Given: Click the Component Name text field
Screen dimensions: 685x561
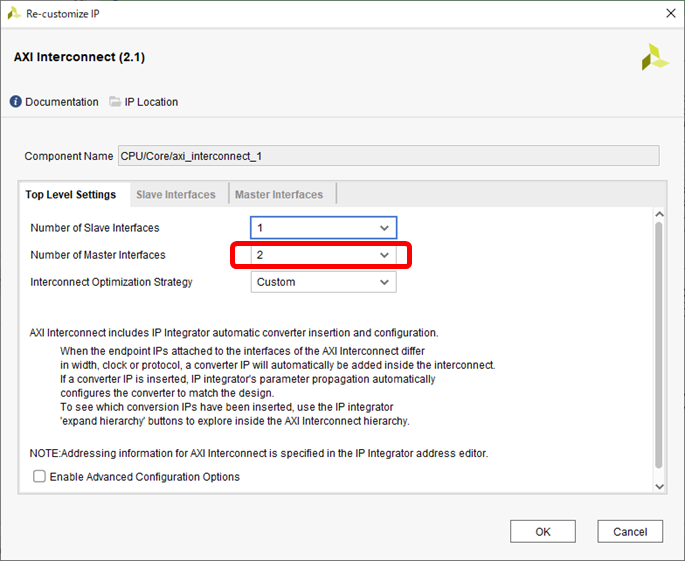Looking at the screenshot, I should tap(388, 156).
